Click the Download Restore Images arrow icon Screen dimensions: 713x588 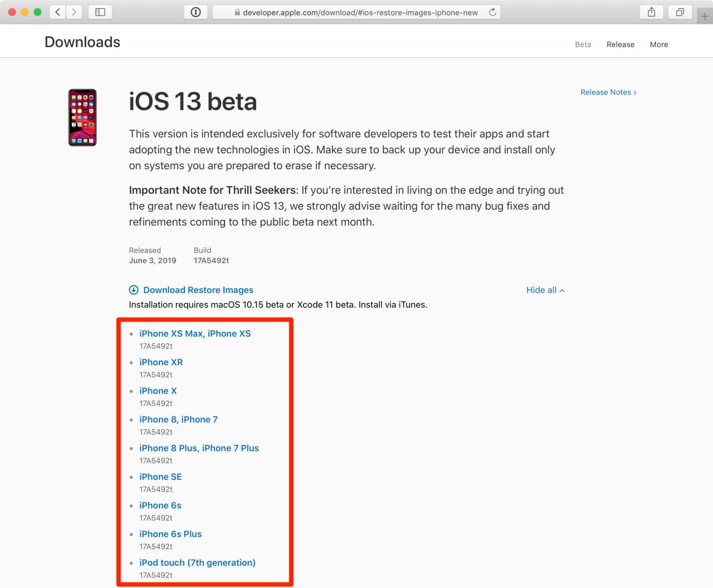[x=134, y=290]
